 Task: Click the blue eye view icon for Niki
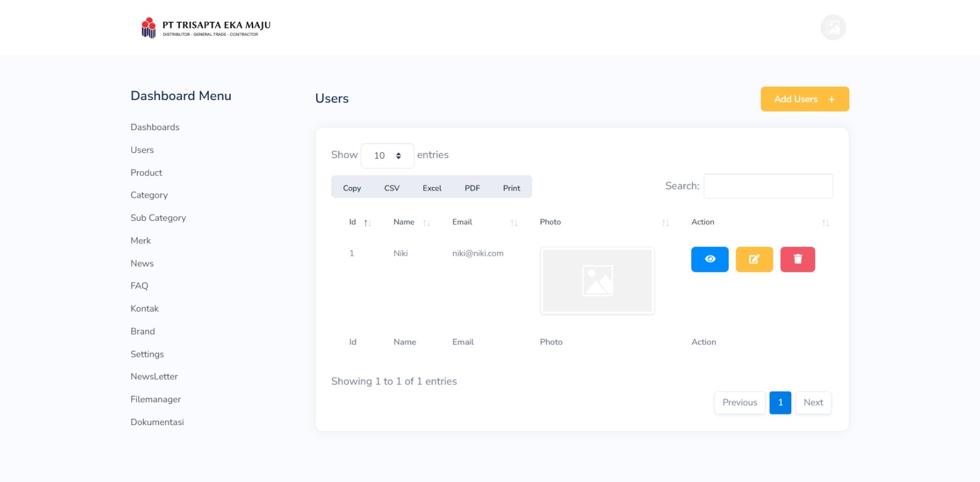coord(709,259)
